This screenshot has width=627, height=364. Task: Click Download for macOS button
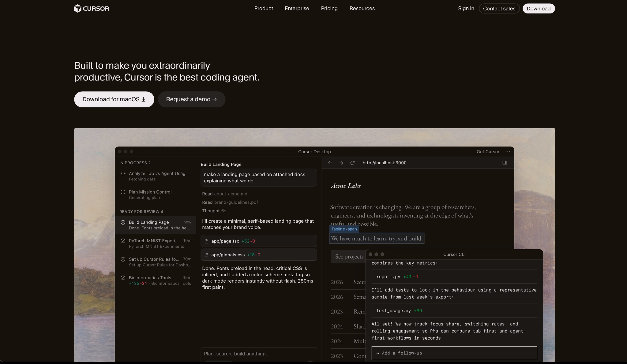114,99
